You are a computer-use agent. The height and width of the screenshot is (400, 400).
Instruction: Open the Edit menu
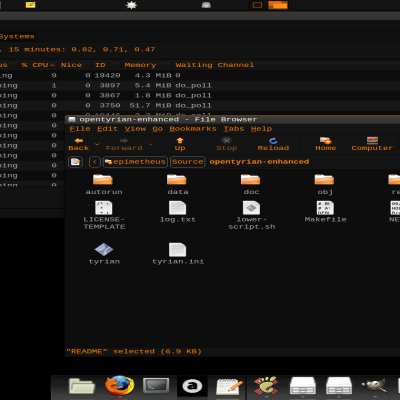107,129
